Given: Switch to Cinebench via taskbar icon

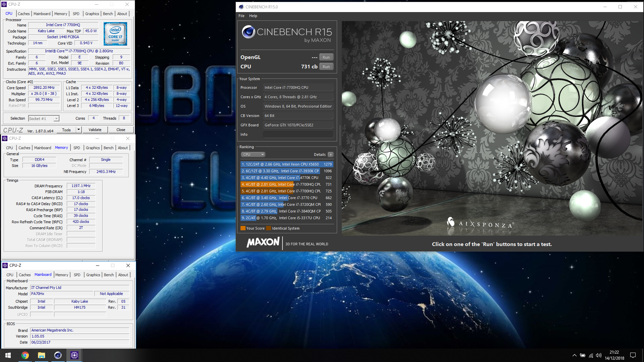Looking at the screenshot, I should pos(58,355).
